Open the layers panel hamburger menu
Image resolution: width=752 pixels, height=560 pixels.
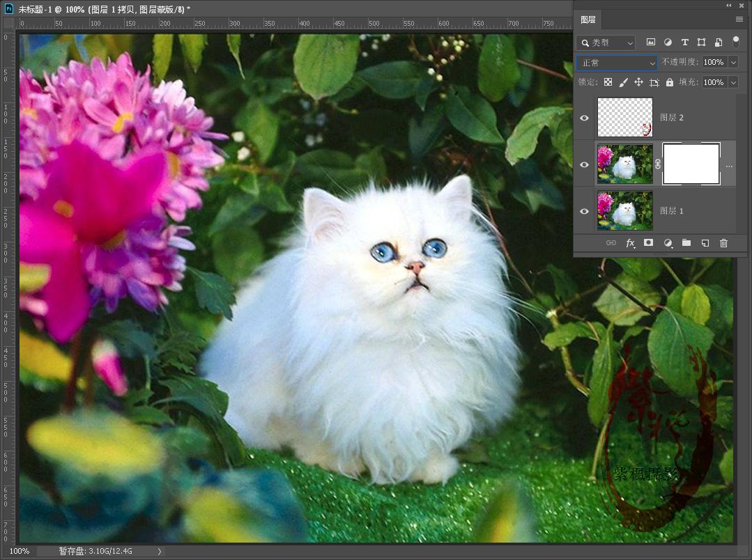coord(739,20)
